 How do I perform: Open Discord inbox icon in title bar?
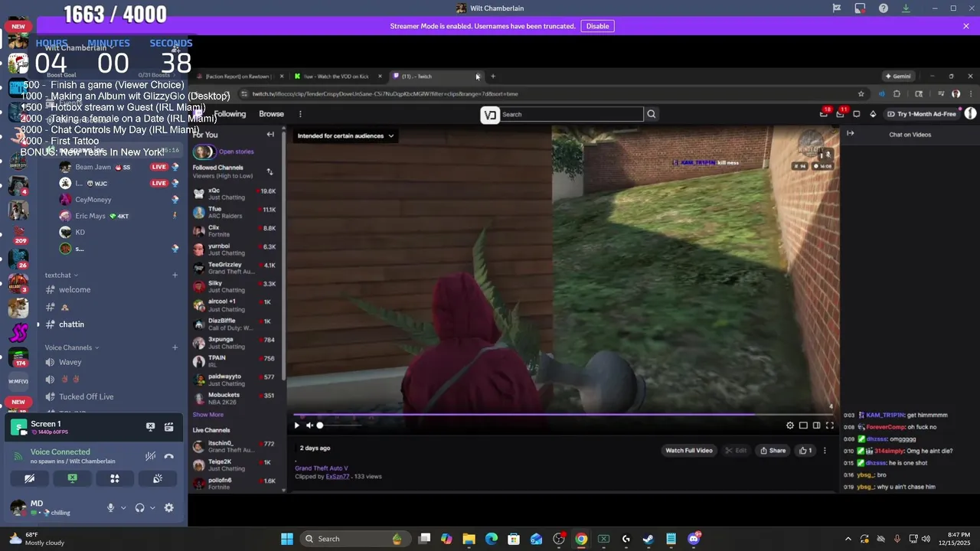pos(861,8)
